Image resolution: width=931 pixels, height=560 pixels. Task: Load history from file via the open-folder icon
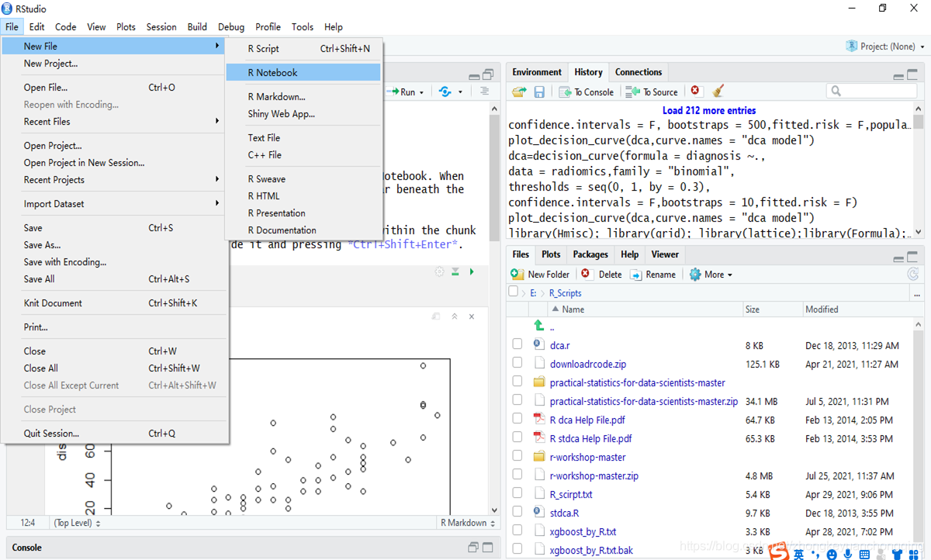click(519, 92)
